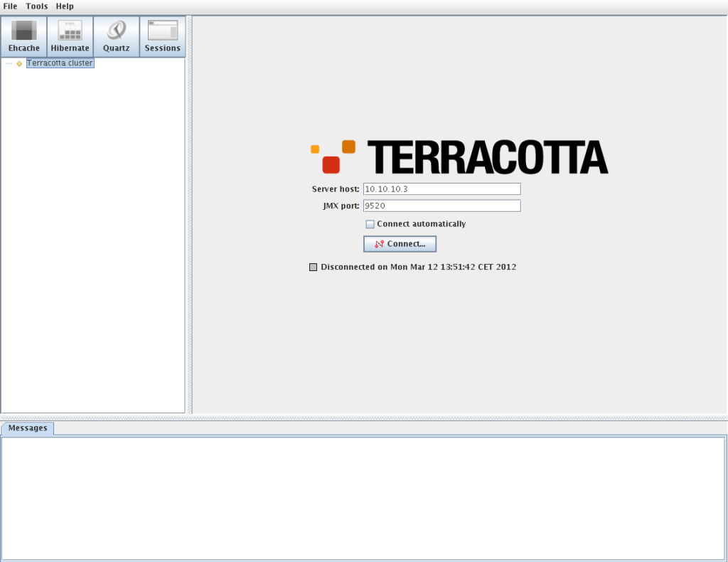Open the Sessions panel
The height and width of the screenshot is (562, 728).
pos(163,37)
